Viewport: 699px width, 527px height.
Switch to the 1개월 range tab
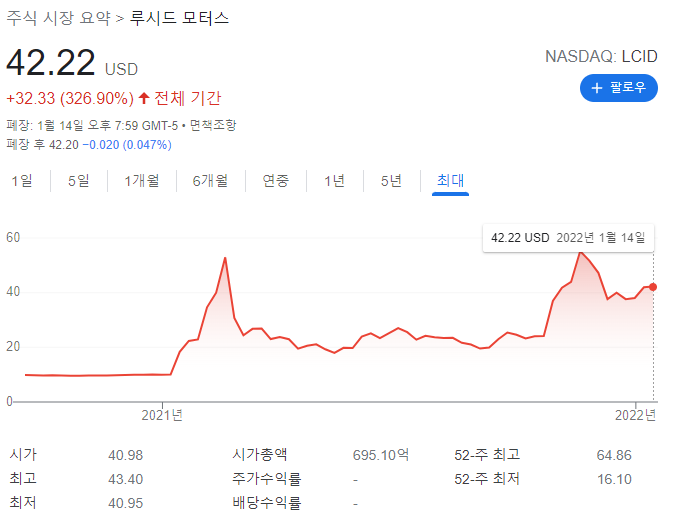[141, 181]
